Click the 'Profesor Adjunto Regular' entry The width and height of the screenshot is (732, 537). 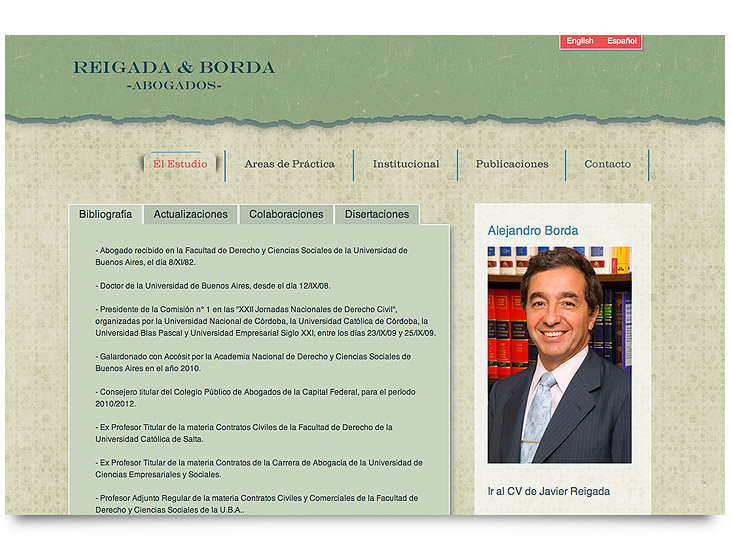257,504
